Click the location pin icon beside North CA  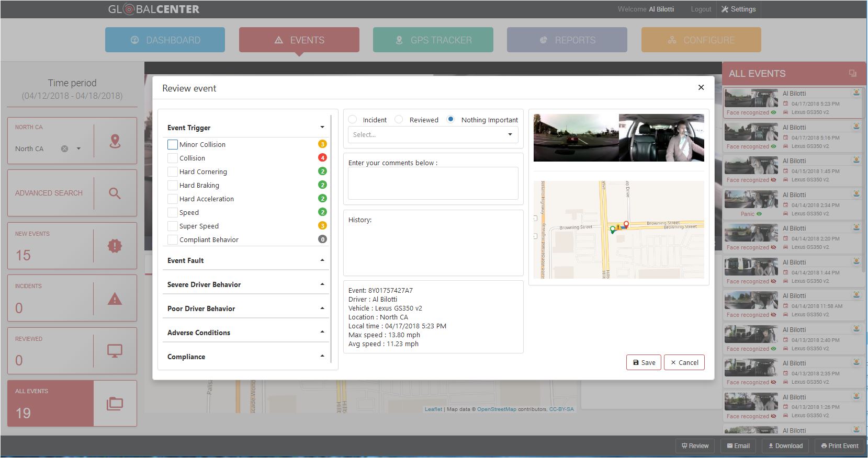[115, 141]
